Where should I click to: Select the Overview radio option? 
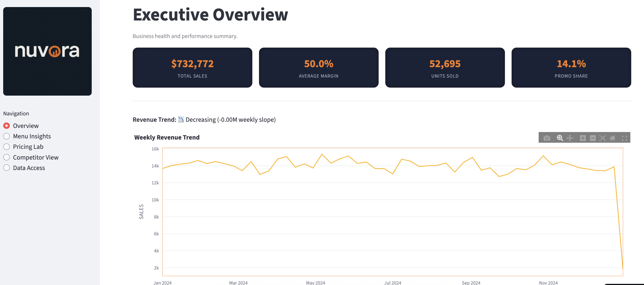7,126
